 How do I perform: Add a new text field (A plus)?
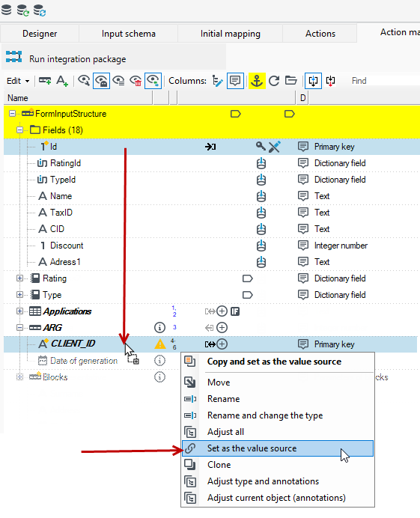coord(62,81)
